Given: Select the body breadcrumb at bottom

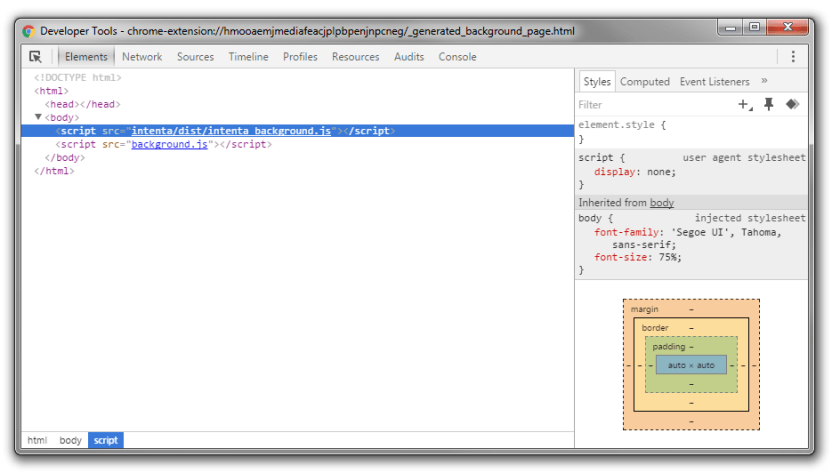Looking at the screenshot, I should [x=70, y=440].
